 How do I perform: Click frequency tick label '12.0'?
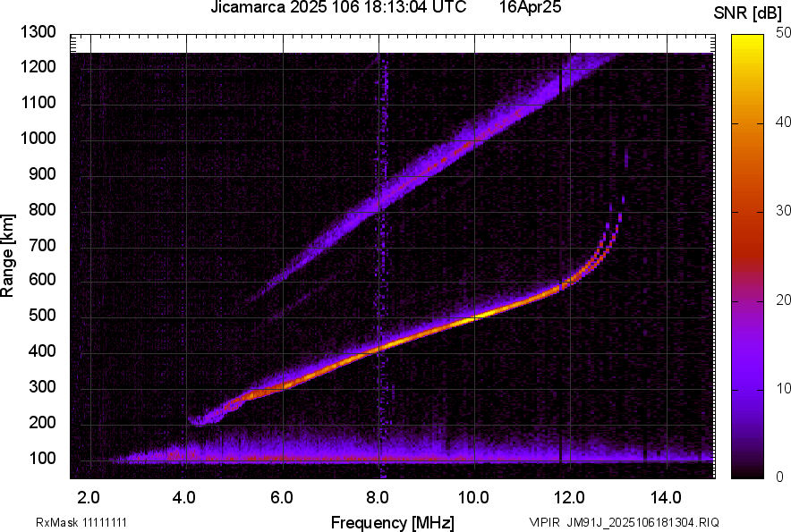pos(569,498)
